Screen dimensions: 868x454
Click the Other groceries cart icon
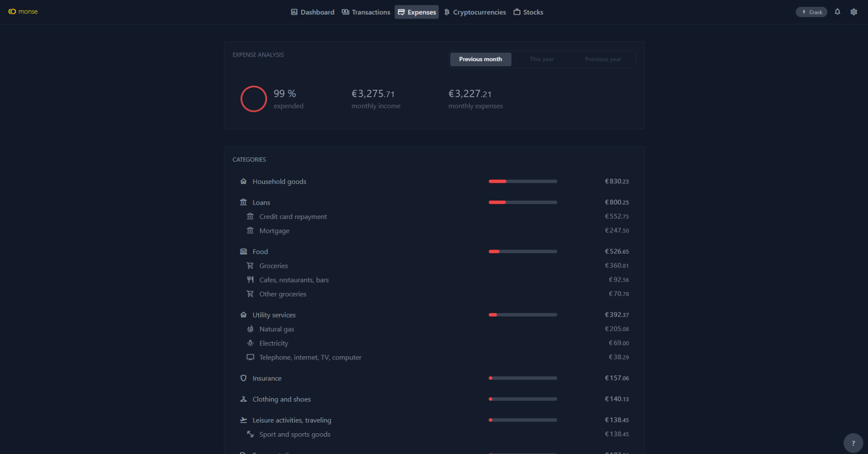(250, 294)
